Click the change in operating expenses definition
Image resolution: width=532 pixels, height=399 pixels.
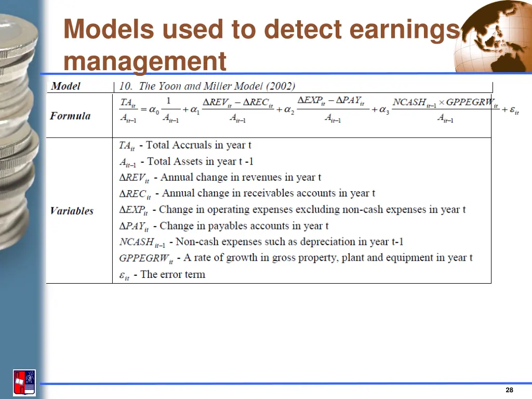pyautogui.click(x=292, y=210)
